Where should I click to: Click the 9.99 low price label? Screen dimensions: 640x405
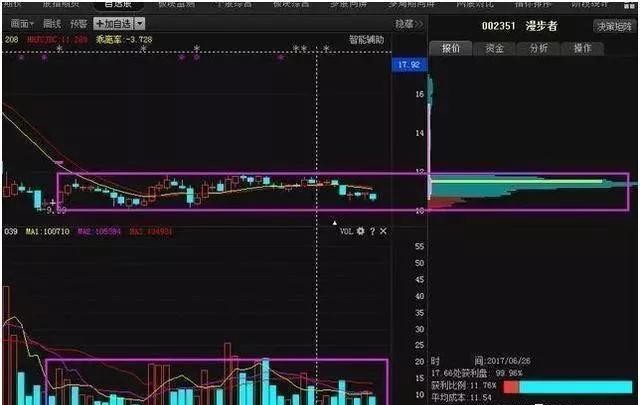tap(56, 210)
